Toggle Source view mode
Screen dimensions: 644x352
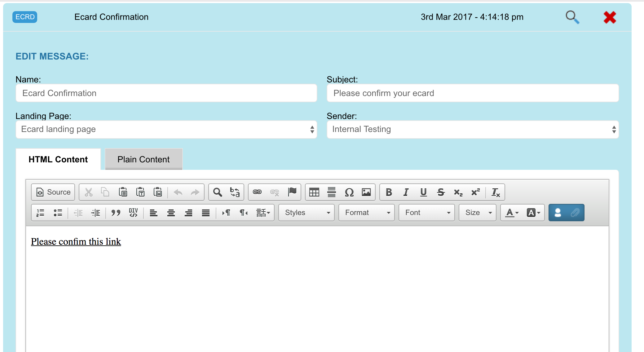pos(53,192)
